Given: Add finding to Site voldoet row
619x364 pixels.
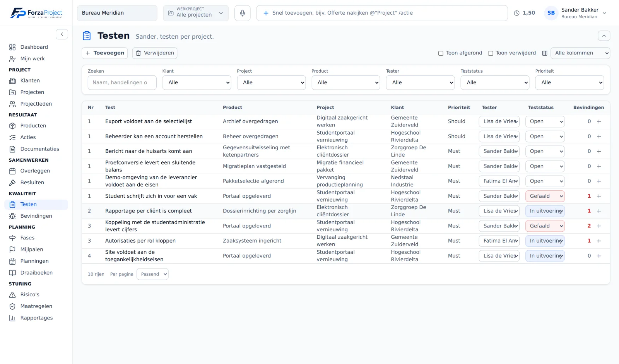Looking at the screenshot, I should pyautogui.click(x=599, y=256).
